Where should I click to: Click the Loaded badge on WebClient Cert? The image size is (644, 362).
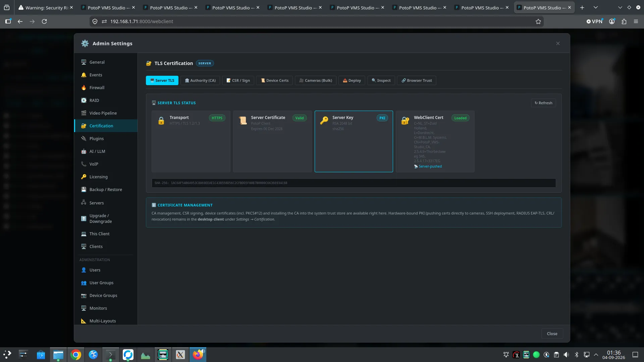click(460, 118)
